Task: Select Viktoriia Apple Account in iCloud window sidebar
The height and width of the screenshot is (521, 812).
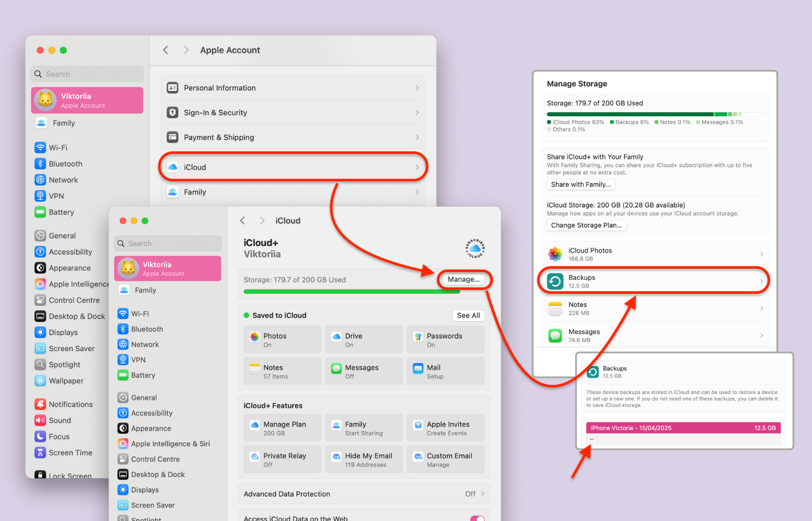Action: click(168, 268)
